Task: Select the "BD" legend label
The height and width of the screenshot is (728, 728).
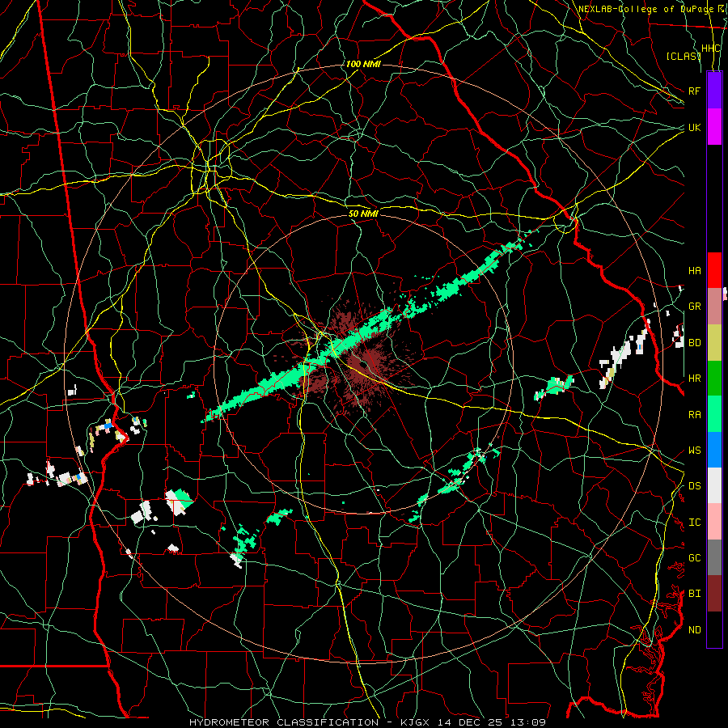Action: pos(694,343)
